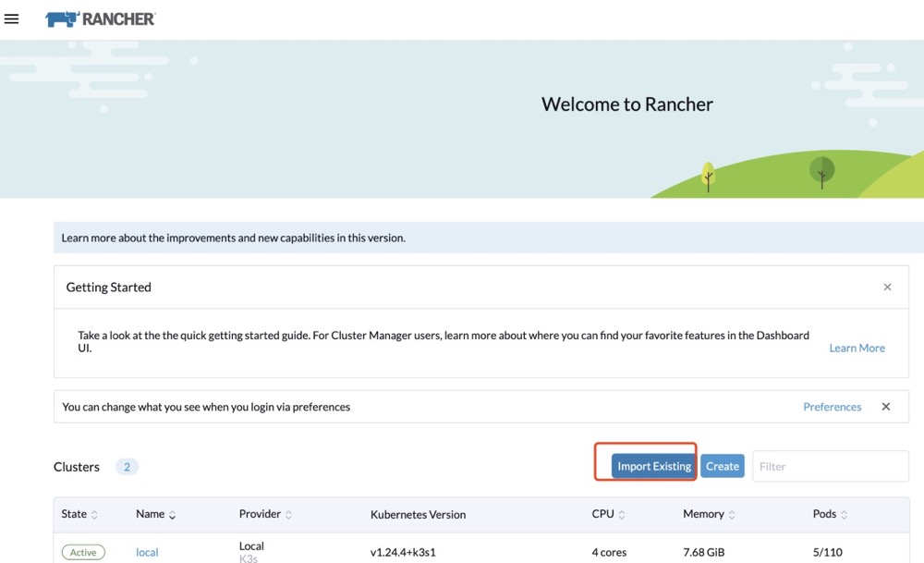Click the Create cluster button

(723, 466)
